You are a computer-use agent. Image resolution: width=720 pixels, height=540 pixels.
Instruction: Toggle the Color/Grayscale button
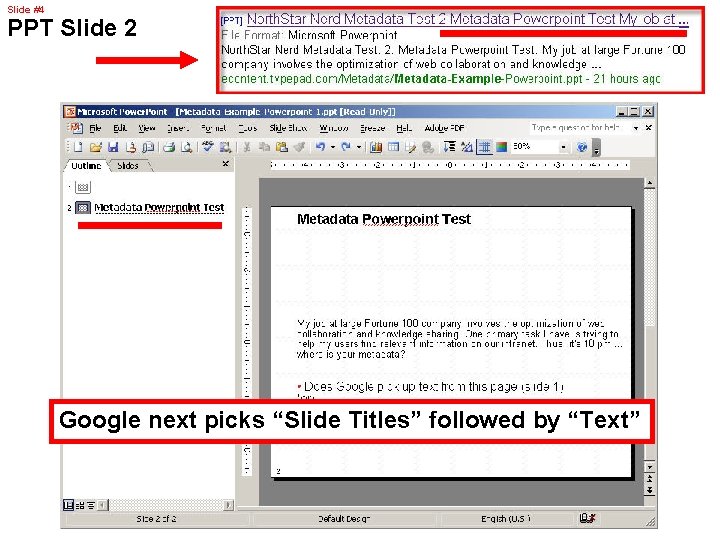tap(501, 147)
